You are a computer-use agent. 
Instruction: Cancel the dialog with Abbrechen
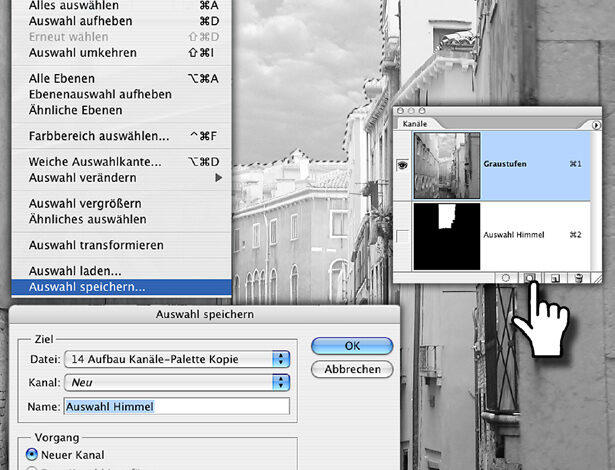352,369
